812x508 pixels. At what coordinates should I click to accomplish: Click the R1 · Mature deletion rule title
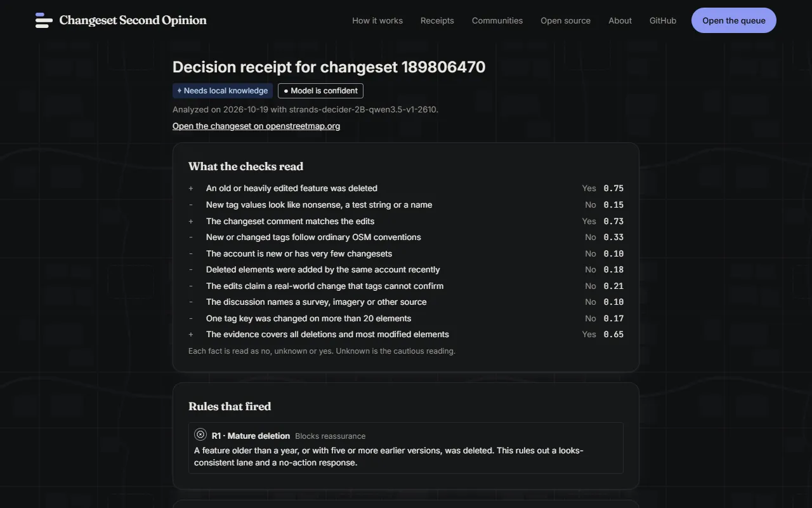point(251,436)
